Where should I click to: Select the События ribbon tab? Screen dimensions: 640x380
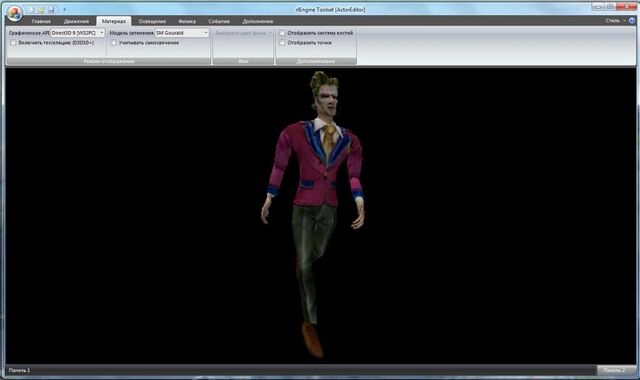pos(219,21)
